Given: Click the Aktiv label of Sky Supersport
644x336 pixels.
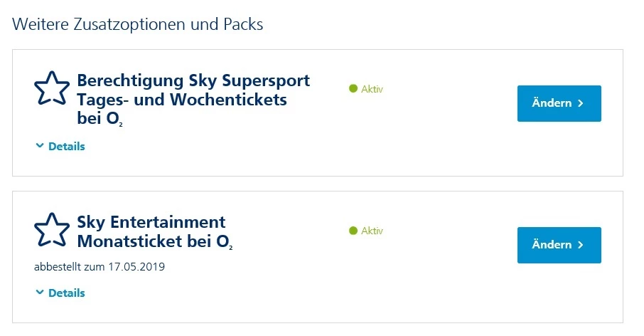Looking at the screenshot, I should click(x=372, y=89).
